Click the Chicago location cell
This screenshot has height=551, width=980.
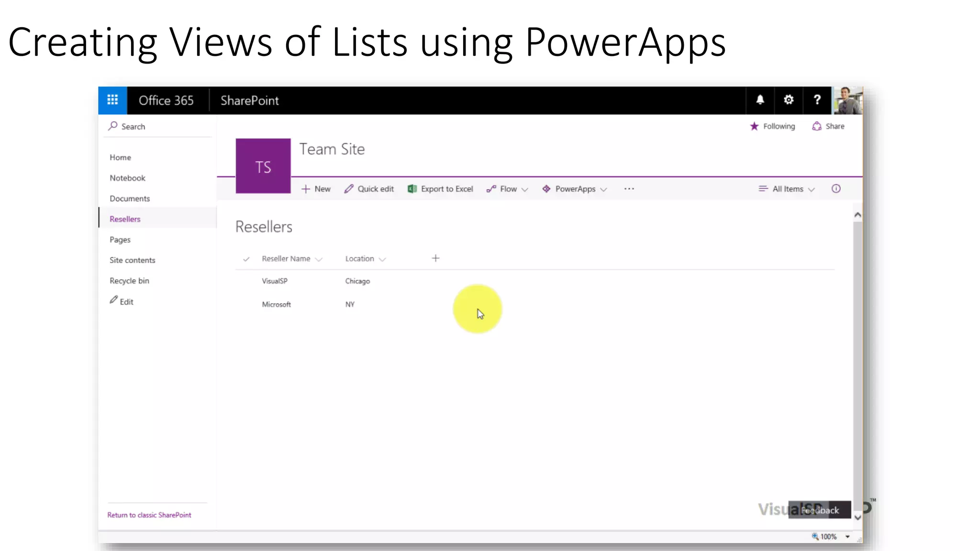coord(357,281)
